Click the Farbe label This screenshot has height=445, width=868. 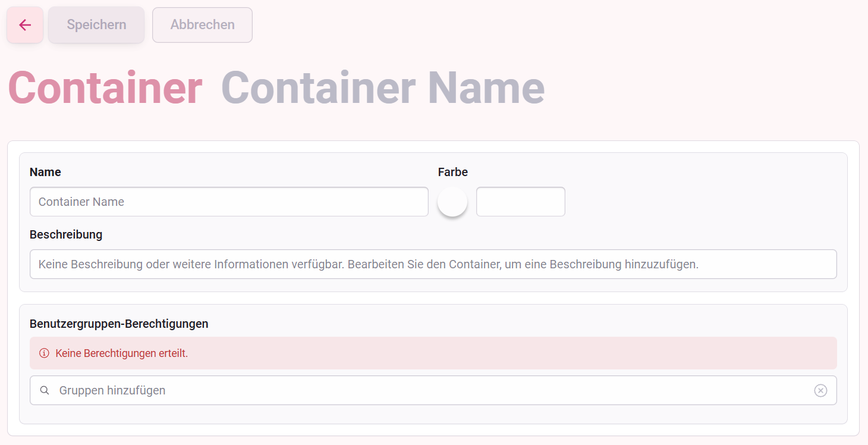(453, 172)
